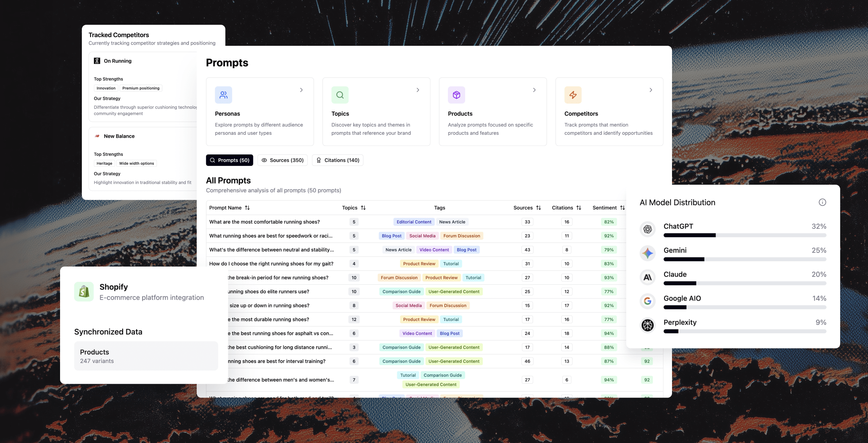868x443 pixels.
Task: Open Competitors card chevron arrow
Action: (x=651, y=90)
